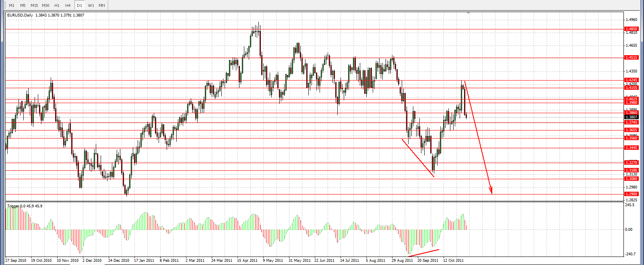Click the 1.4655 price scale value

tap(632, 46)
